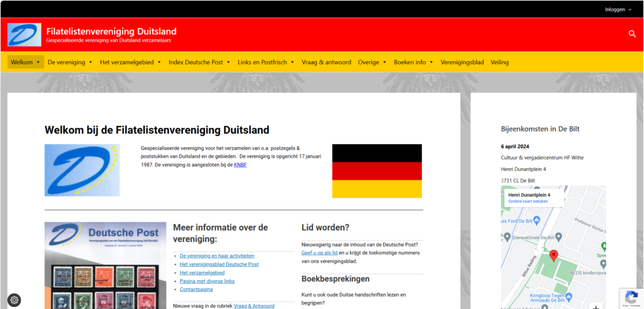Click the Filatelistenvereniging Duitsland site title
This screenshot has width=644, height=309.
coord(111,31)
